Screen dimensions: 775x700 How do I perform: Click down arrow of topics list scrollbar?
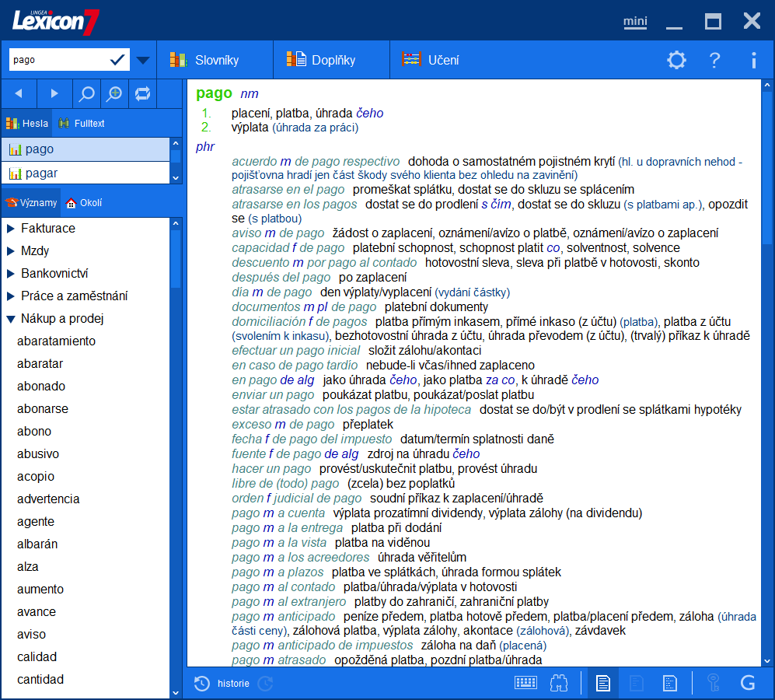(x=176, y=692)
